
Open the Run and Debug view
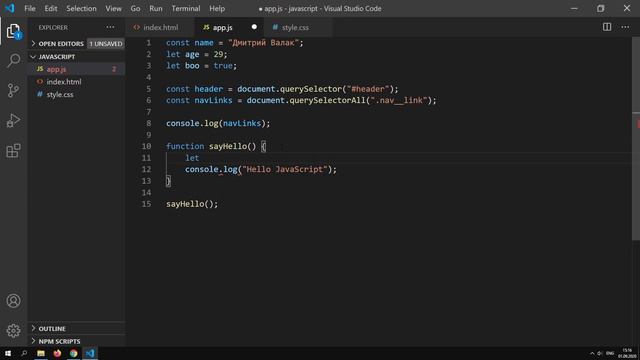point(13,120)
